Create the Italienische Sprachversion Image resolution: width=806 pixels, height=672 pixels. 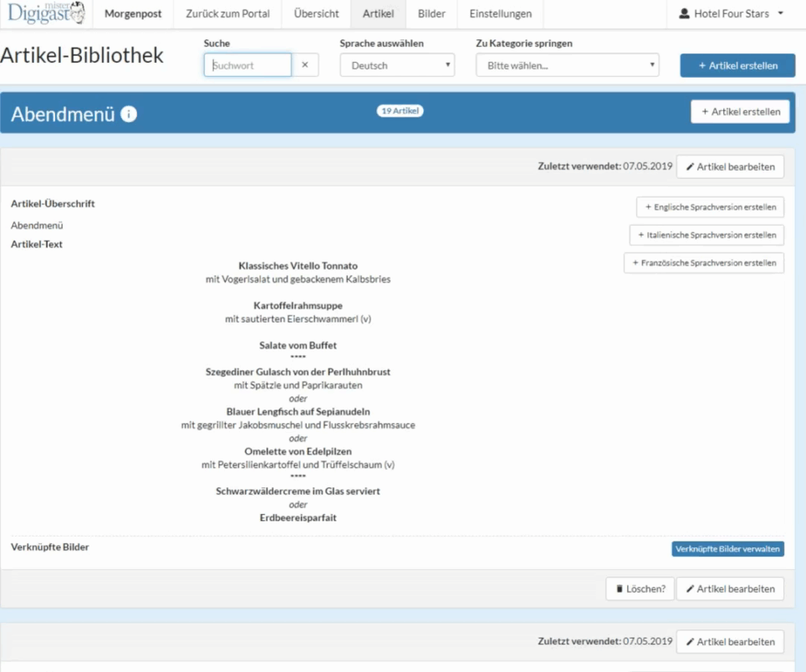pyautogui.click(x=707, y=235)
